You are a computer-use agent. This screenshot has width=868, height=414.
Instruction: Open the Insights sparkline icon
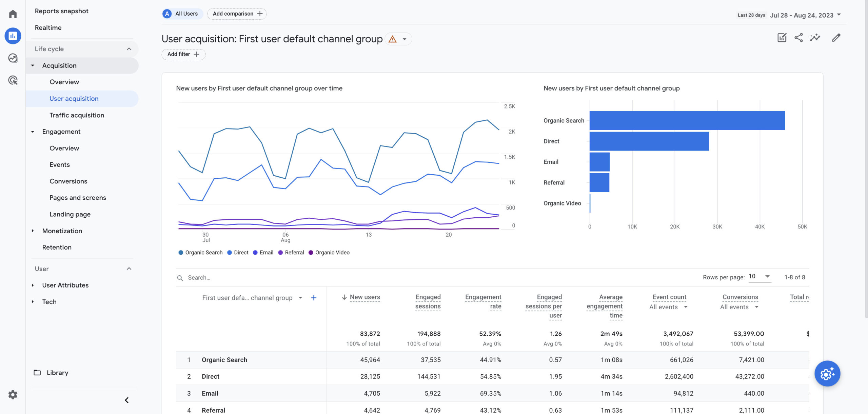click(x=815, y=38)
